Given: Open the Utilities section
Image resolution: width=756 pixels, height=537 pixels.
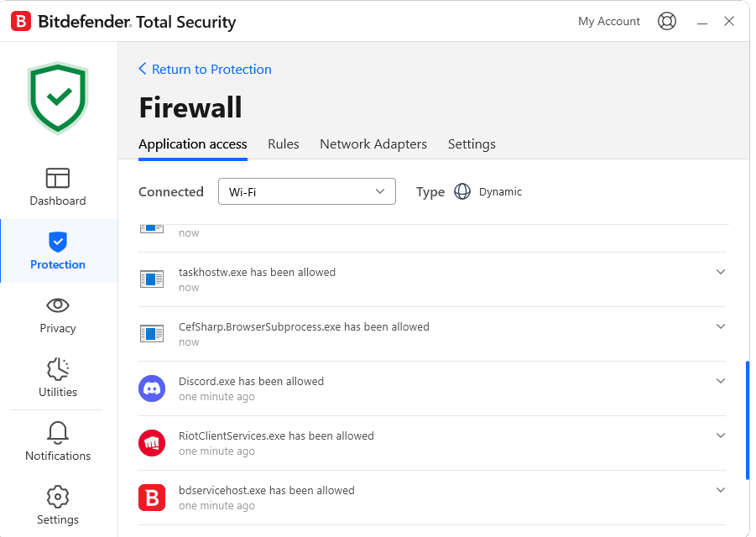Looking at the screenshot, I should (x=58, y=378).
